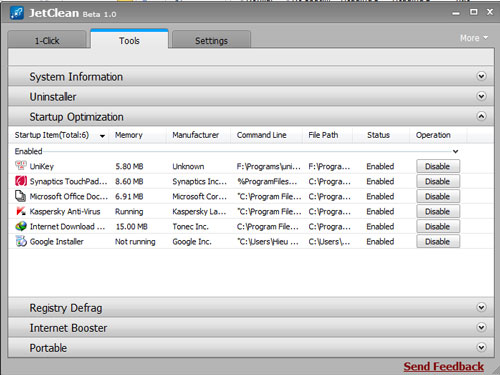500x375 pixels.
Task: Click the Internet Download Manager globe icon
Action: tap(21, 226)
